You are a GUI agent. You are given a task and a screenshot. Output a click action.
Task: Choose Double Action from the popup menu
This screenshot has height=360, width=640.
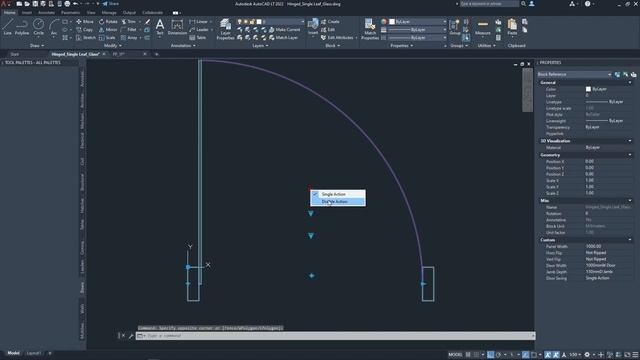pos(338,202)
